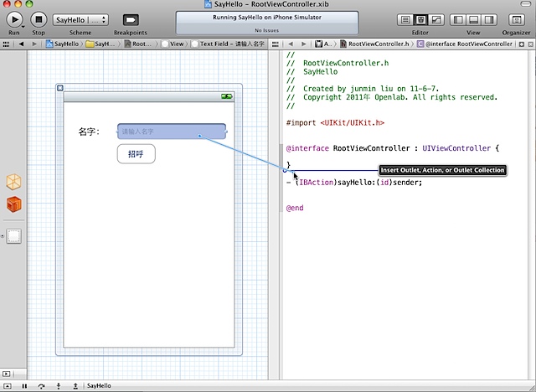The width and height of the screenshot is (536, 392).
Task: Click the Step Out debug button
Action: coord(75,386)
